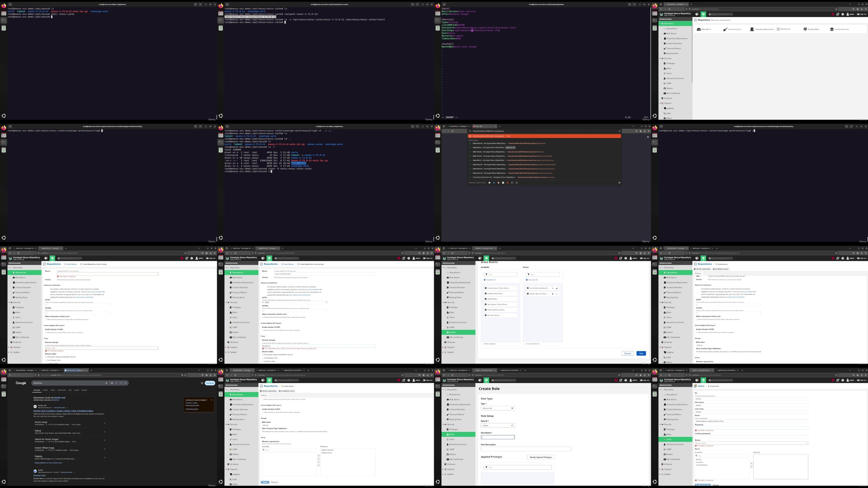Image resolution: width=868 pixels, height=488 pixels.
Task: Click Filter field under Active realms
Action: (542, 274)
